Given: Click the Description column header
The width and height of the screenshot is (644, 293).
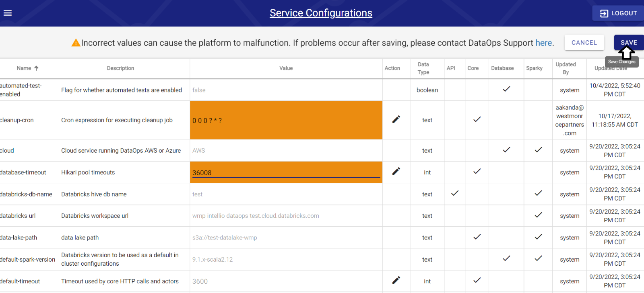Looking at the screenshot, I should pos(120,68).
